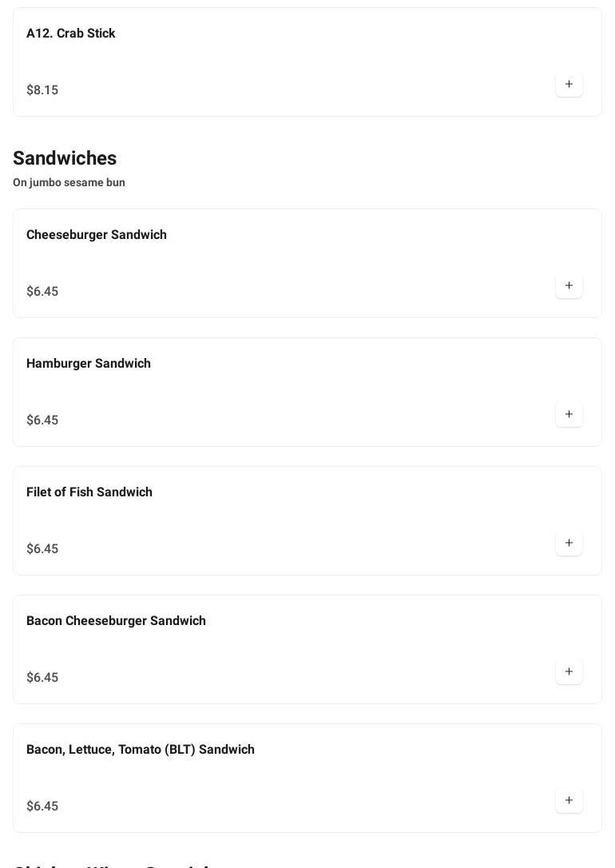615x868 pixels.
Task: Click the Sandwiches section heading
Action: click(x=65, y=158)
